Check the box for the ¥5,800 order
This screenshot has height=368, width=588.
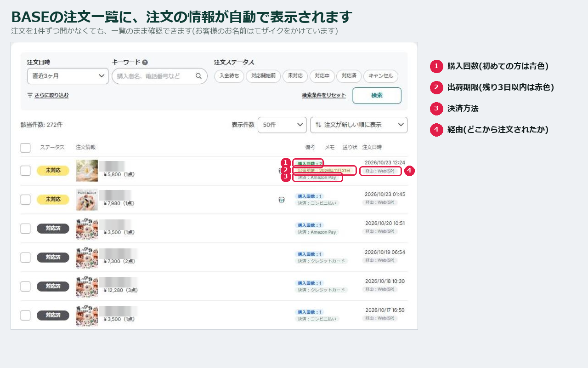(x=26, y=171)
